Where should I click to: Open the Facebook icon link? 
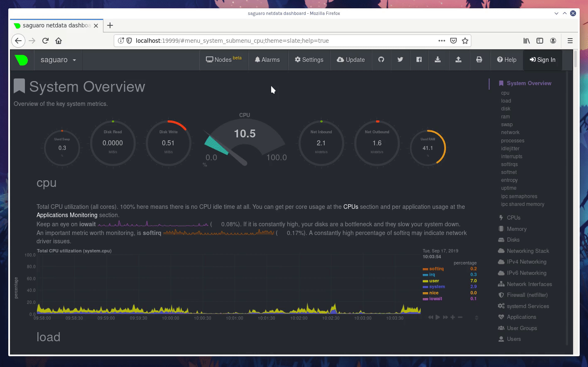[419, 59]
